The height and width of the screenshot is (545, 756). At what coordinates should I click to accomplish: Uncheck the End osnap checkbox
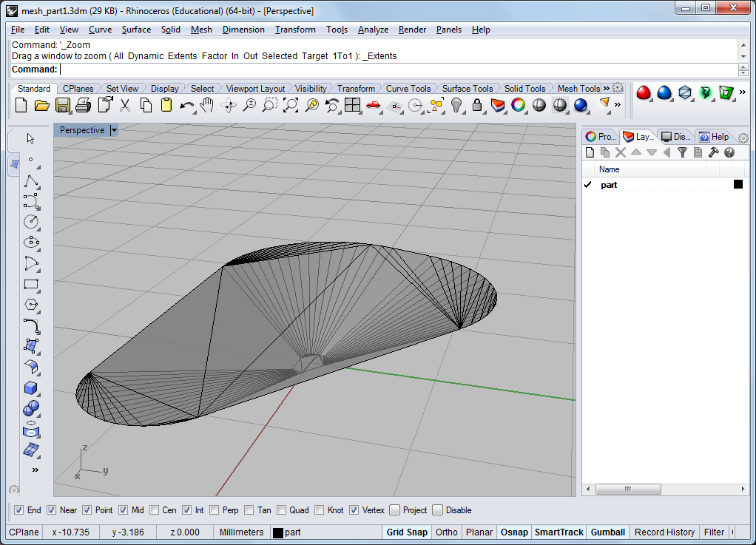point(19,510)
